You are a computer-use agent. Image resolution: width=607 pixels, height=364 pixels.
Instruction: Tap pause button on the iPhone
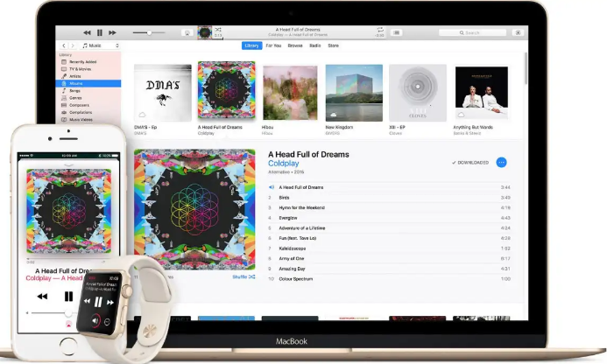pos(68,297)
